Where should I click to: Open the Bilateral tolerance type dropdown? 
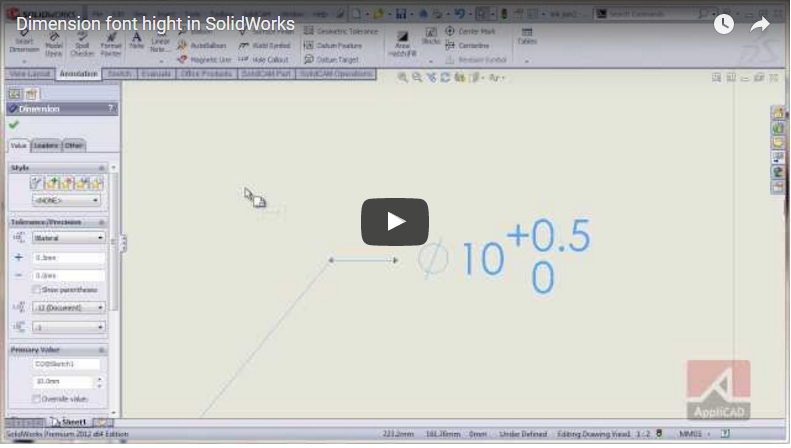(68, 238)
